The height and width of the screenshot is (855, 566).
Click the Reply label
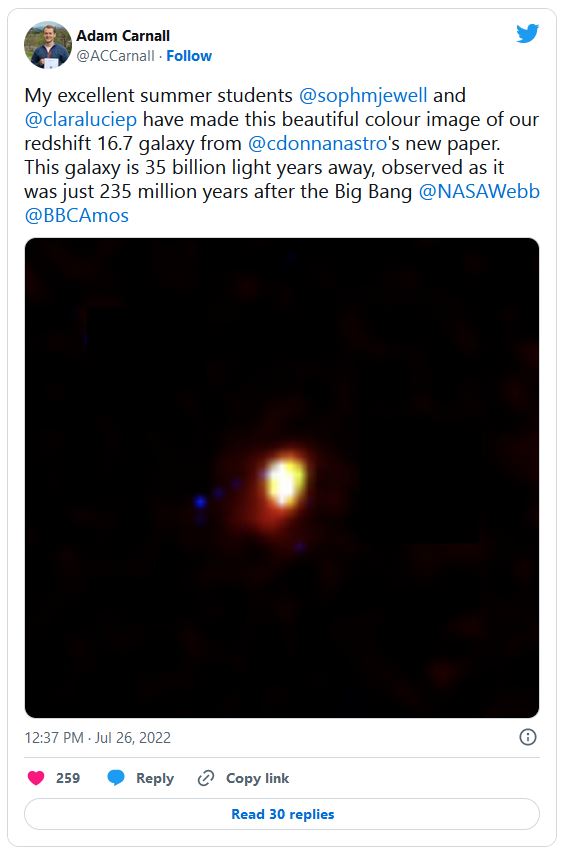coord(155,779)
